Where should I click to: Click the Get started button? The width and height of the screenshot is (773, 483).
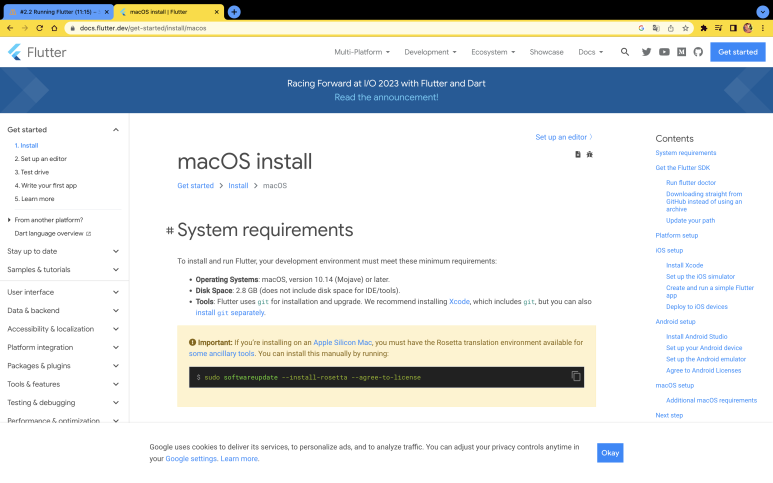click(x=738, y=52)
